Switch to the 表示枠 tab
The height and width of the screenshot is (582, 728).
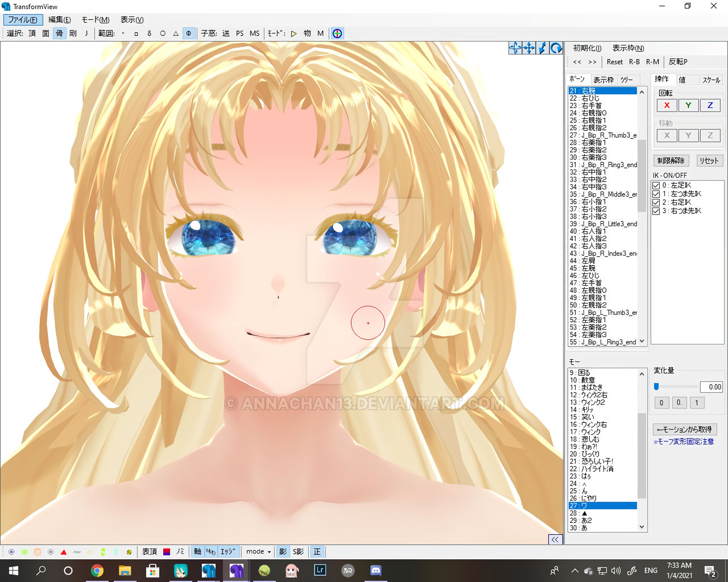click(x=603, y=80)
